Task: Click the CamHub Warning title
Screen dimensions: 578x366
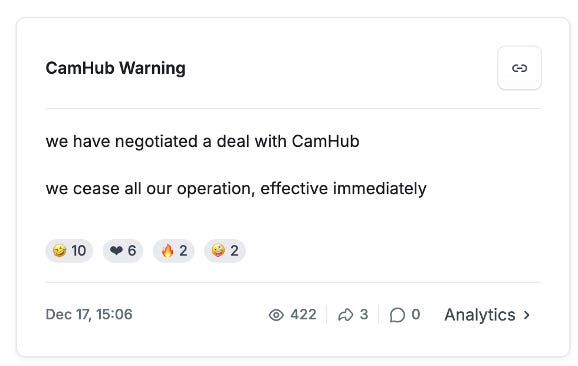Action: pos(115,68)
